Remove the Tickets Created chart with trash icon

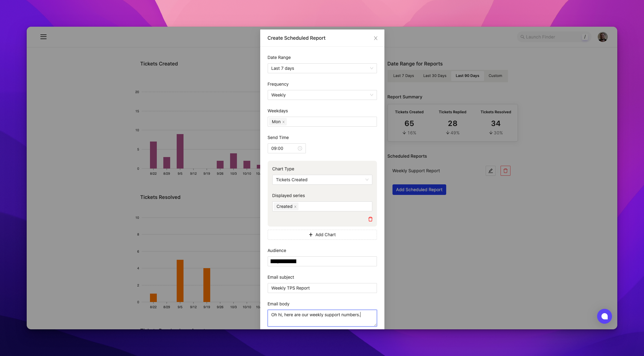[x=370, y=219]
